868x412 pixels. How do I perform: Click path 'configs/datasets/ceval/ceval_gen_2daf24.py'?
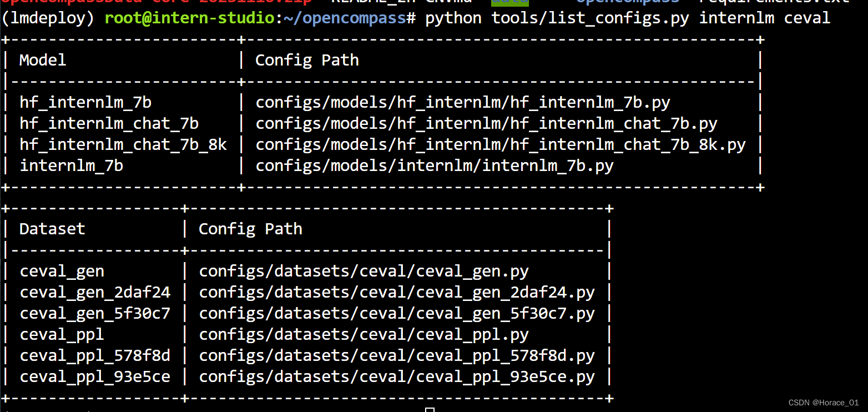pos(397,292)
